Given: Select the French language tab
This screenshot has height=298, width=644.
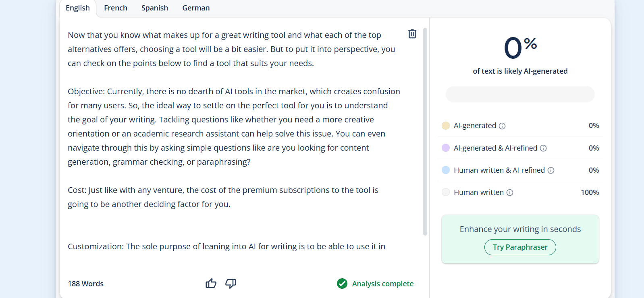Looking at the screenshot, I should [x=116, y=8].
